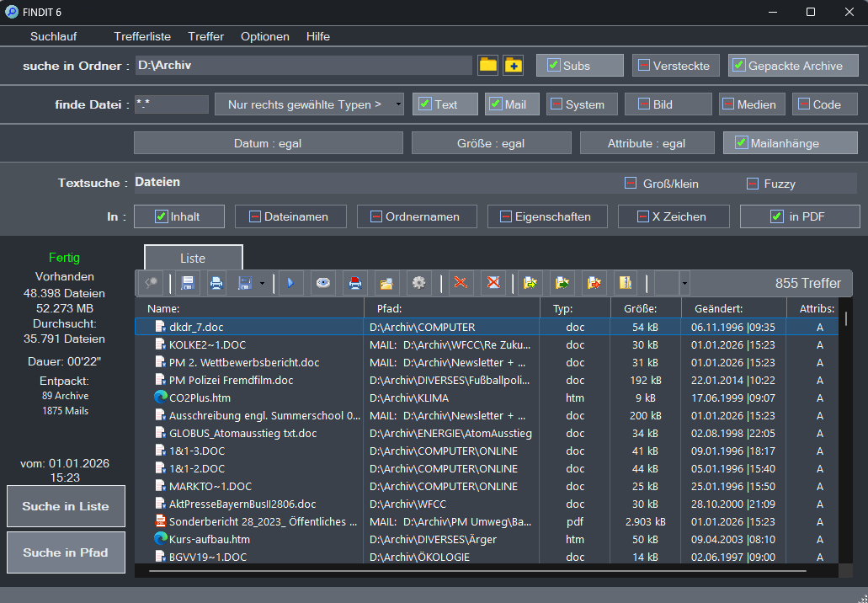The image size is (868, 603).
Task: Click the 'Datum : egal' button
Action: (268, 143)
